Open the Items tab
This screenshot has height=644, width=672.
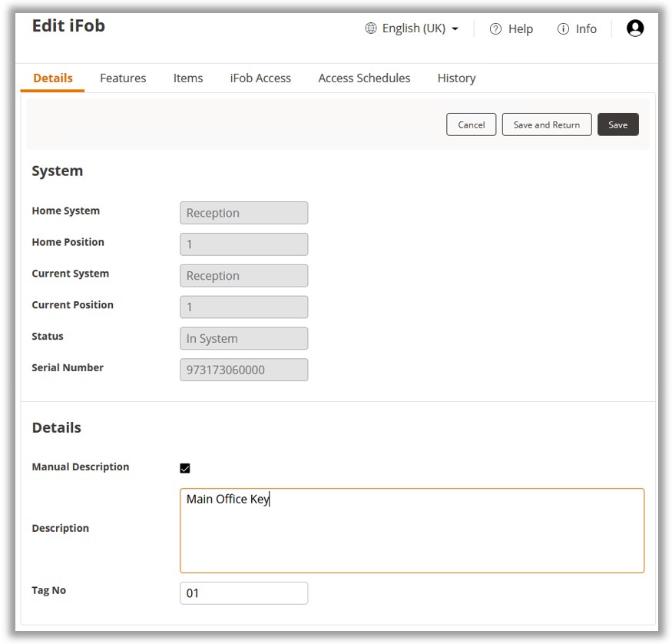[188, 78]
